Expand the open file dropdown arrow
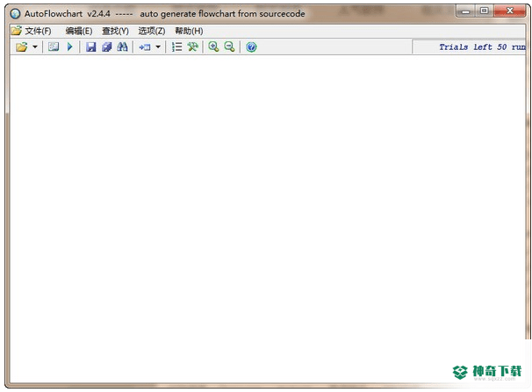The height and width of the screenshot is (392, 532). click(35, 46)
